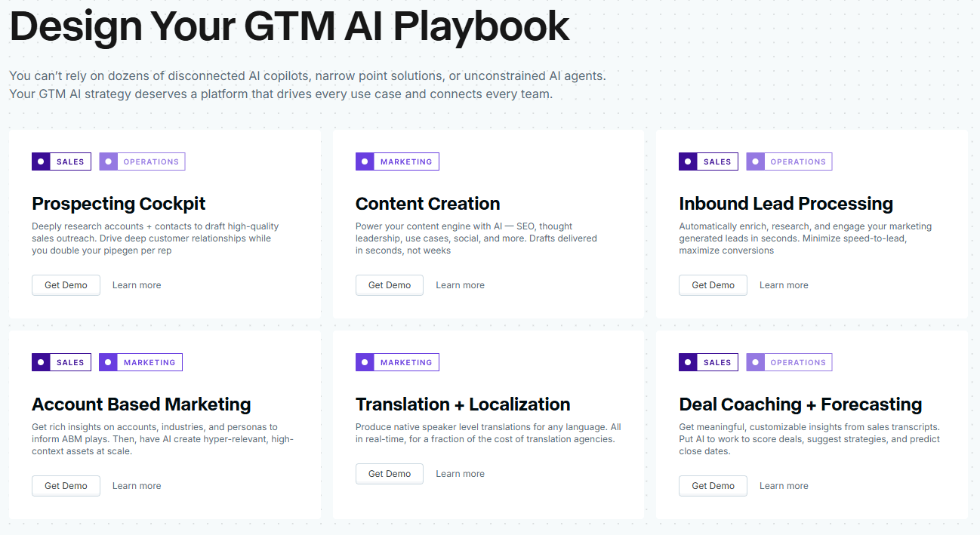Select the Design Your GTM AI Playbook title
The width and height of the screenshot is (980, 535).
pyautogui.click(x=289, y=27)
